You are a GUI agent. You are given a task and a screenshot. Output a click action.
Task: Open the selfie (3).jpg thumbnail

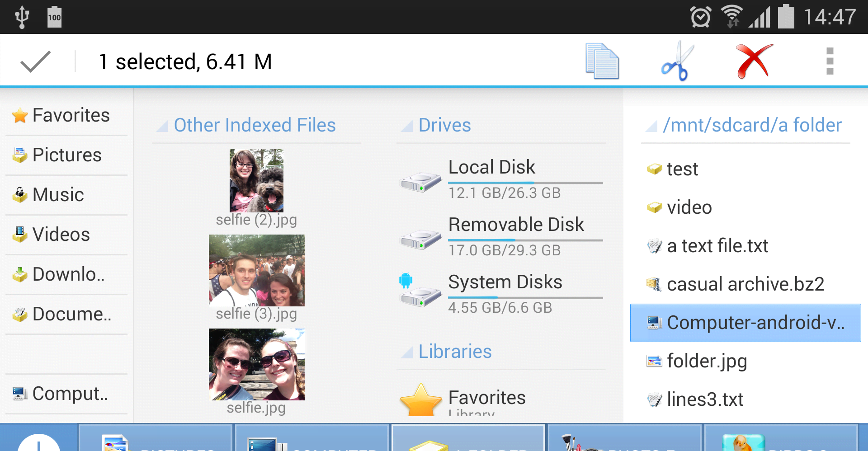(x=256, y=270)
